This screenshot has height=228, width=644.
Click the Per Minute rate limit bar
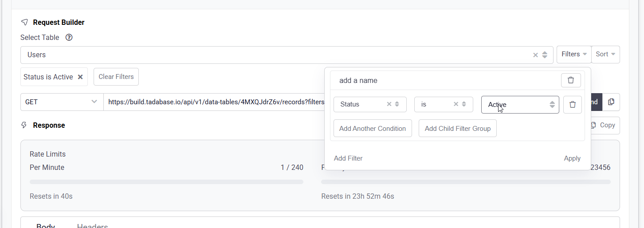coord(166,182)
